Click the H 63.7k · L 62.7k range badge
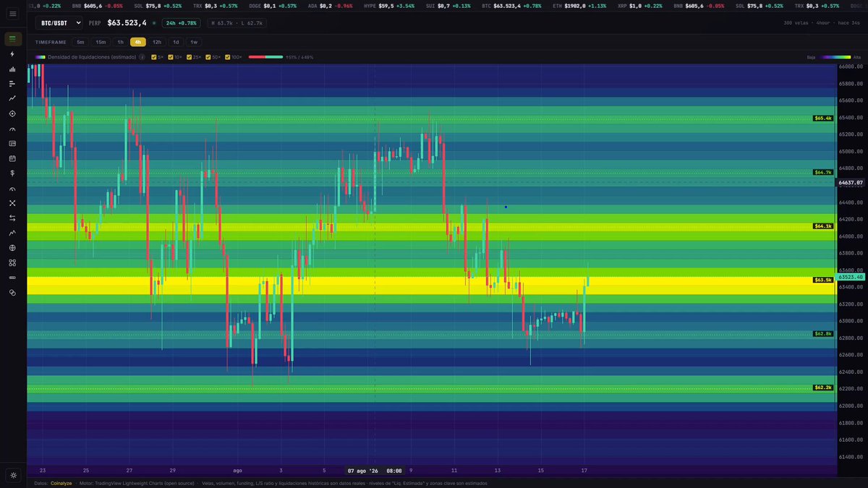This screenshot has width=868, height=488. point(237,22)
